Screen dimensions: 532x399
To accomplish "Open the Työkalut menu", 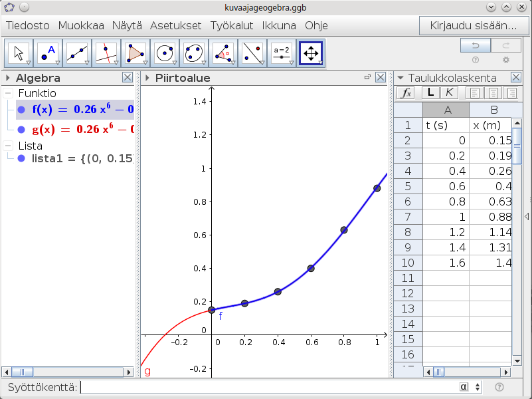I will (x=232, y=26).
